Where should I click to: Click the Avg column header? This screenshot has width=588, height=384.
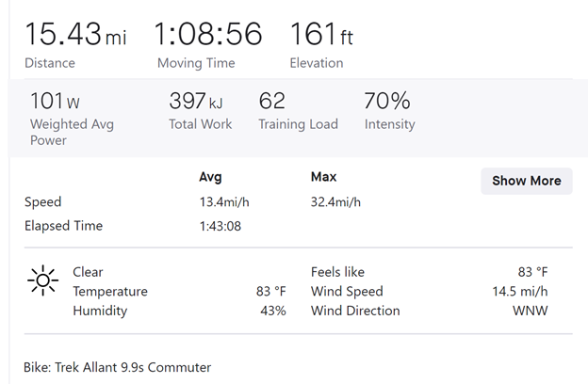[210, 177]
